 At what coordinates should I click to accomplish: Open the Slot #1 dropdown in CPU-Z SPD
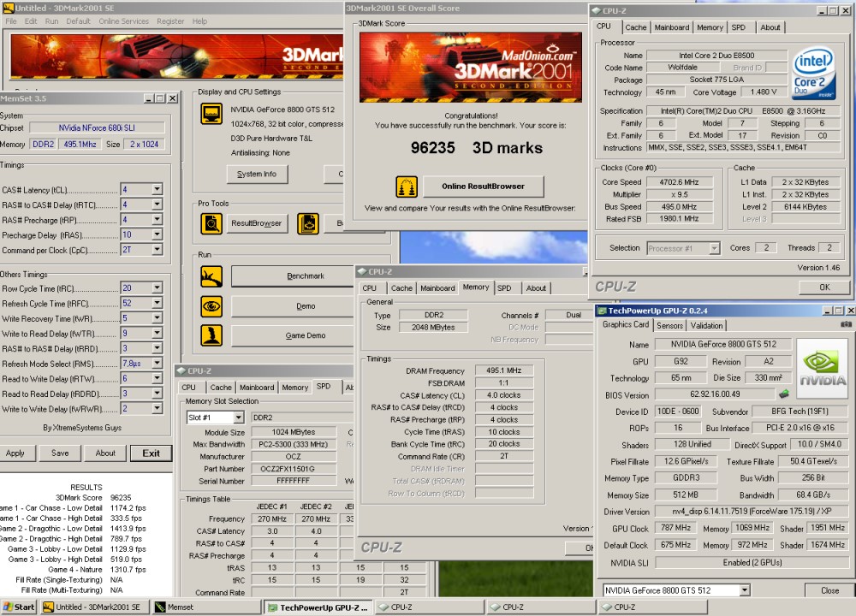238,418
